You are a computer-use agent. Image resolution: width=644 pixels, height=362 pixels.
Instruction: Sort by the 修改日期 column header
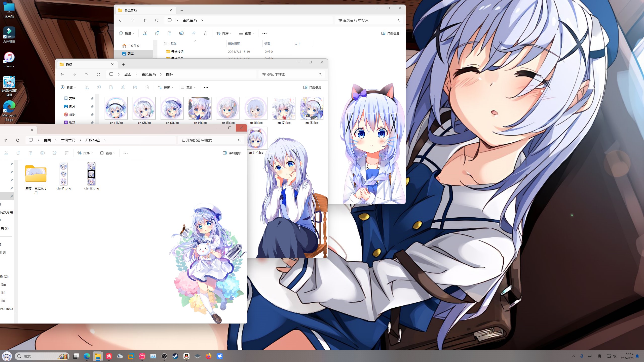coord(234,44)
